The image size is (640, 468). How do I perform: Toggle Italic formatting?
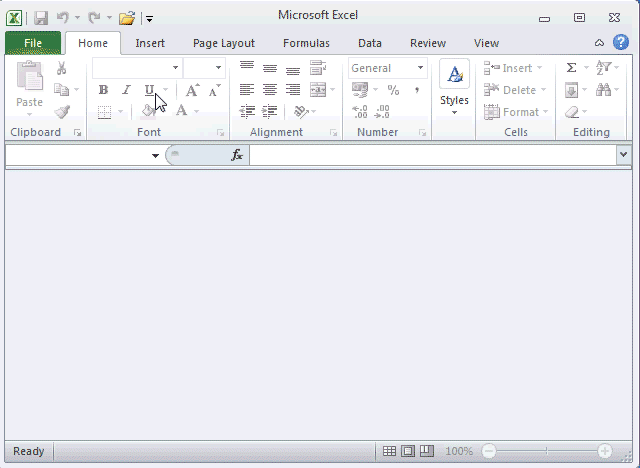click(x=126, y=90)
